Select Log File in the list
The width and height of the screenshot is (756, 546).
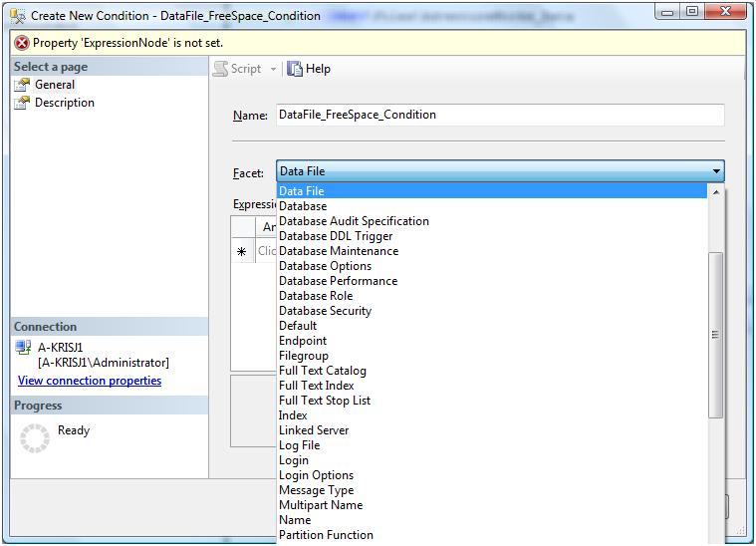(492, 445)
